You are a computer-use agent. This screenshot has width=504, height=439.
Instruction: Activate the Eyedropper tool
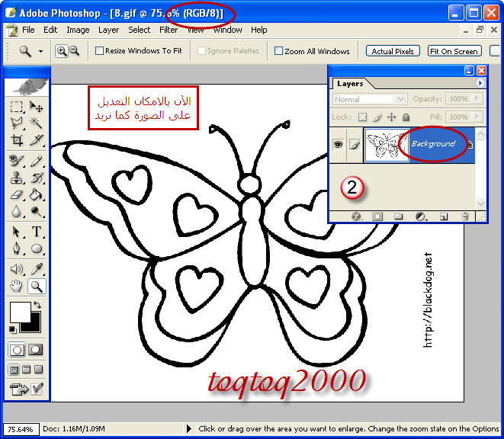click(36, 268)
